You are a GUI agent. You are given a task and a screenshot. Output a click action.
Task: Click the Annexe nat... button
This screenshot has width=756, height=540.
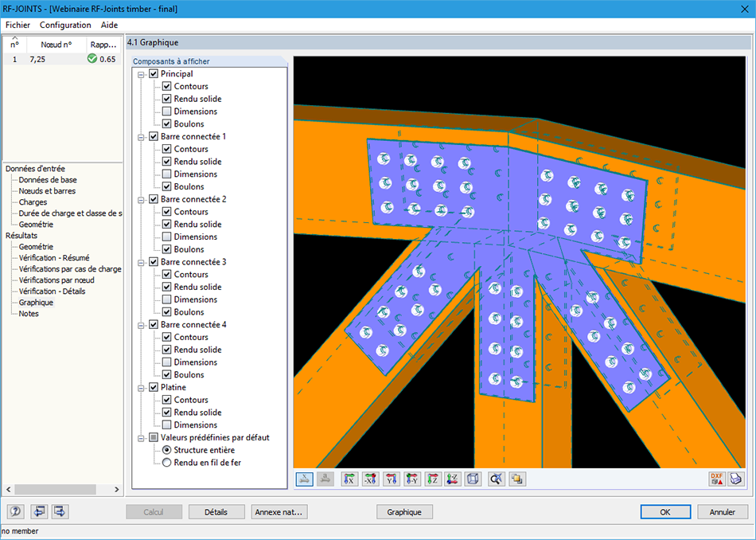click(x=279, y=512)
